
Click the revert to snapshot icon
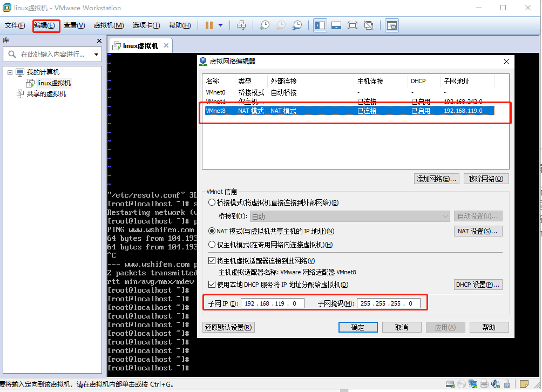coord(281,25)
